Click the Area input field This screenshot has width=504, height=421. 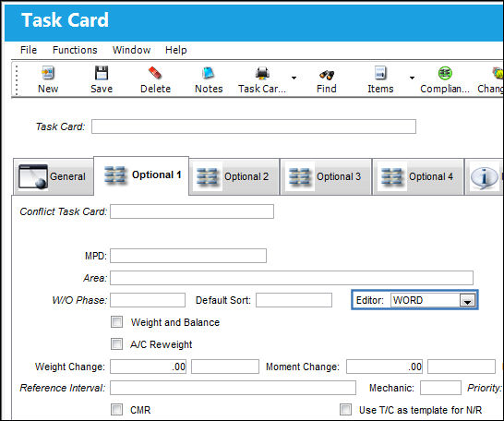pyautogui.click(x=292, y=278)
